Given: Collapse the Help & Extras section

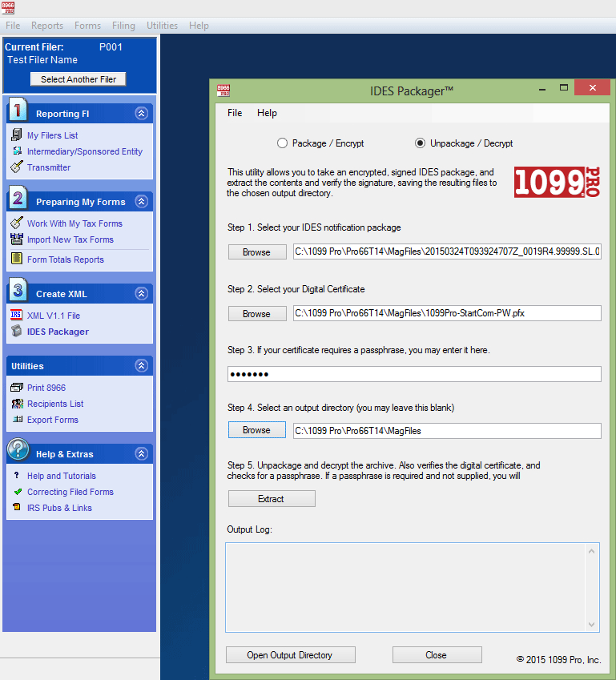Looking at the screenshot, I should pos(142,453).
